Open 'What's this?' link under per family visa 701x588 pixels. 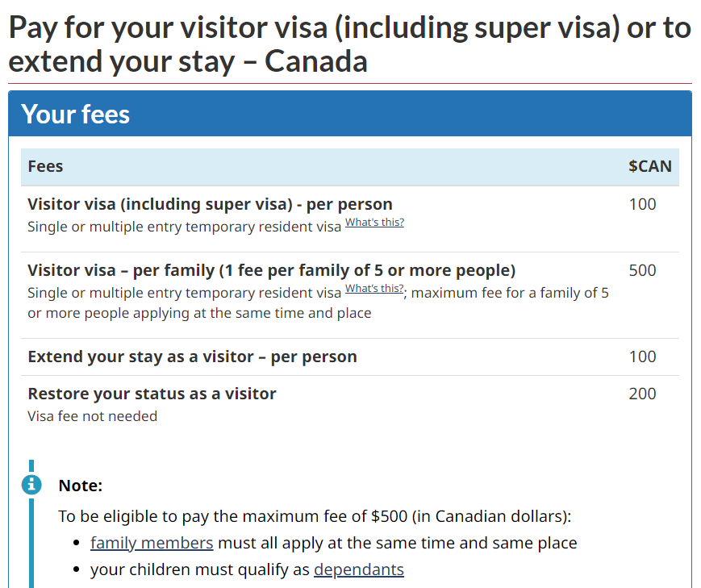click(374, 289)
